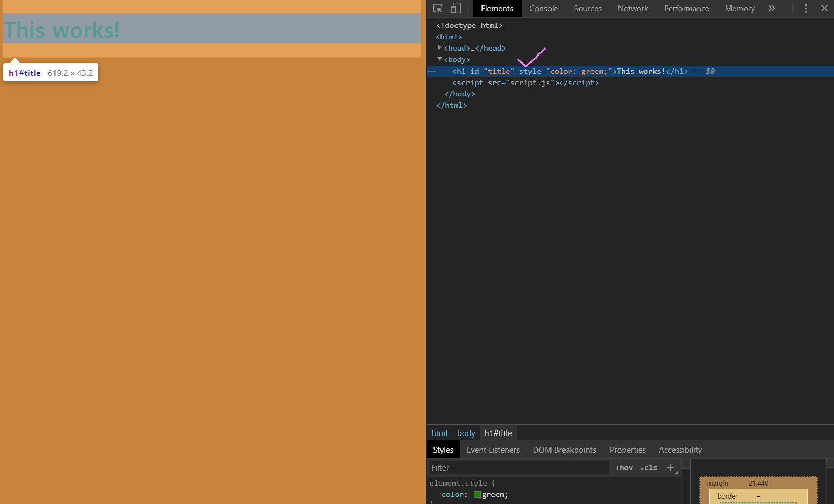Open the Network tab
834x504 pixels.
[x=633, y=9]
